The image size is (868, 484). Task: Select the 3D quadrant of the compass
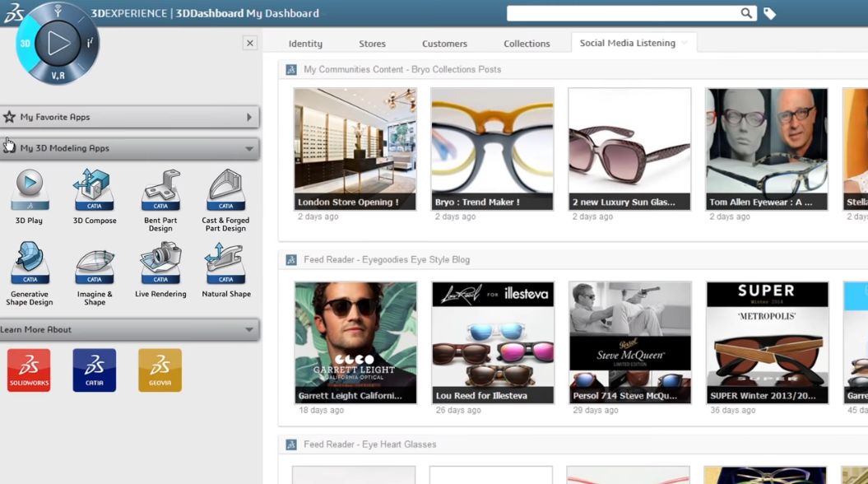(x=26, y=44)
